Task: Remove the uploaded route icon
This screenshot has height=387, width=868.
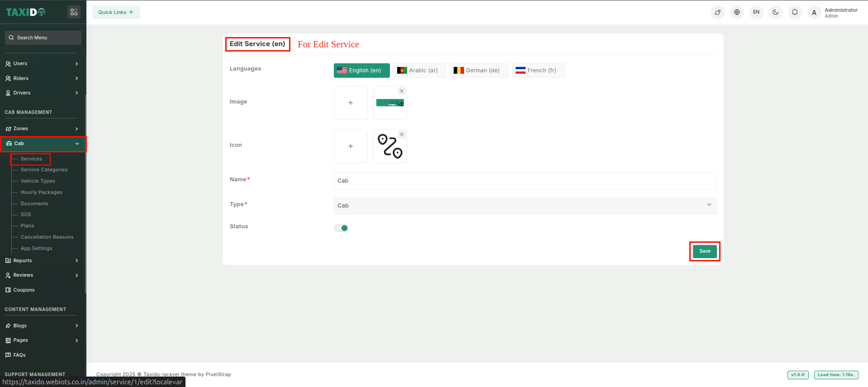Action: 402,135
